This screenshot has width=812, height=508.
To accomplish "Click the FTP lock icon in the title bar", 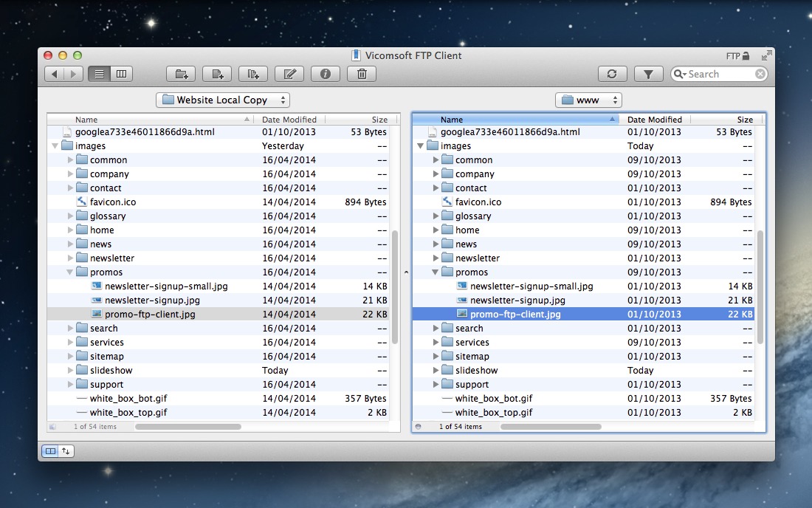I will pyautogui.click(x=745, y=55).
